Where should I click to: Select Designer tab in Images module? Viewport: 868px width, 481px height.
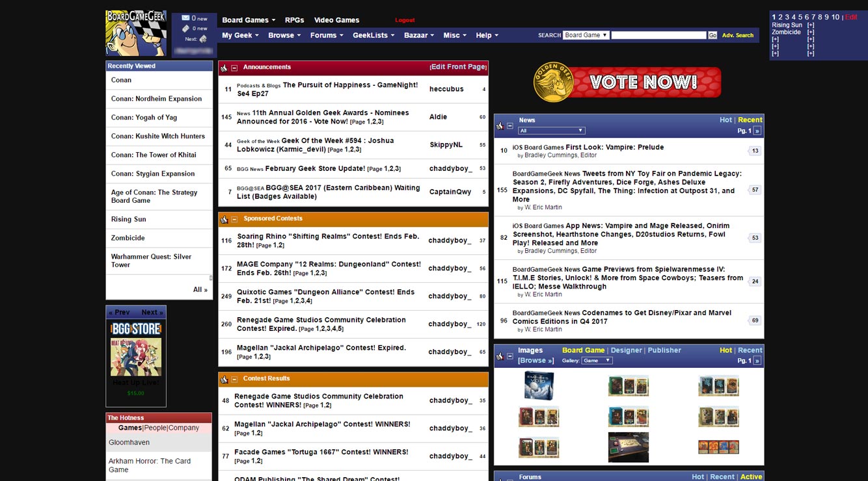pos(626,350)
